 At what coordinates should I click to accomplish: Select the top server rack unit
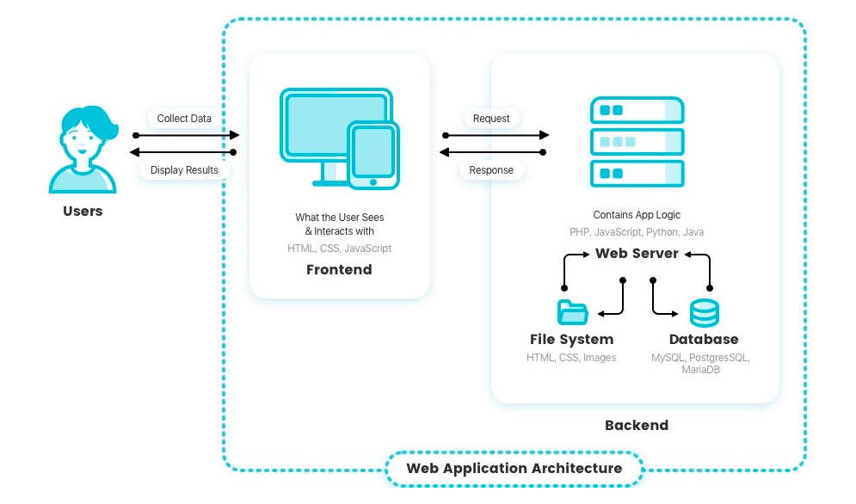click(637, 109)
